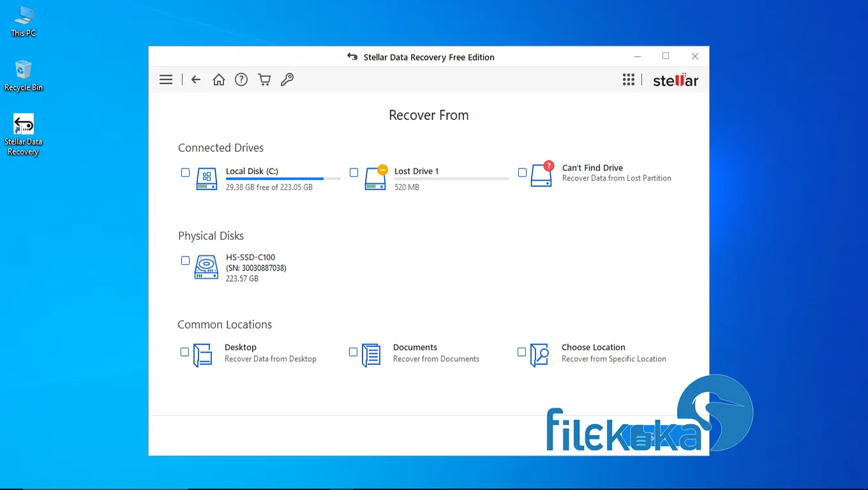Click the Can't Find Drive icon
The width and height of the screenshot is (868, 490).
pos(541,174)
